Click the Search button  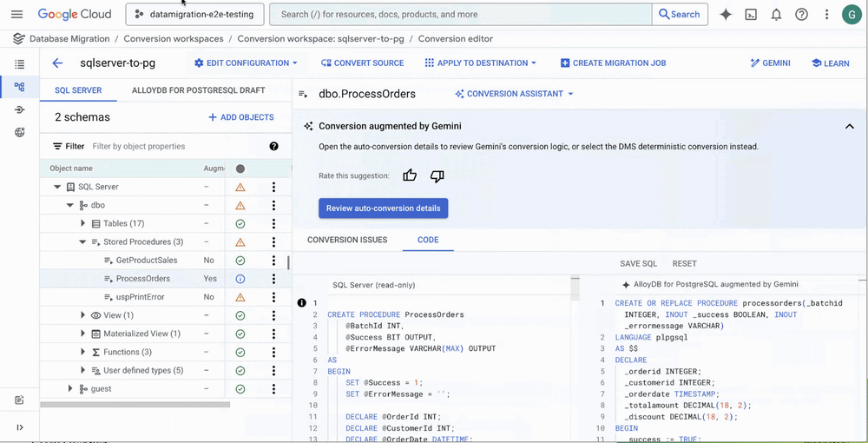(x=680, y=15)
